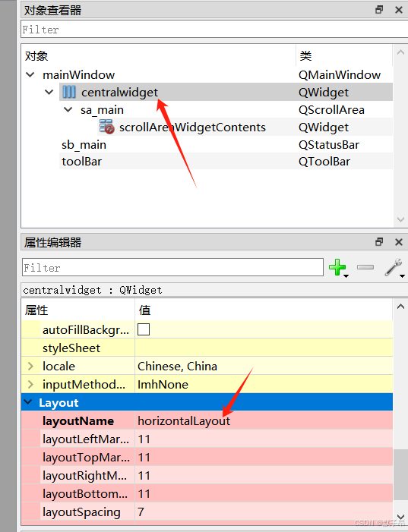Collapse the centralwidget tree node
408x532 pixels.
[x=49, y=92]
